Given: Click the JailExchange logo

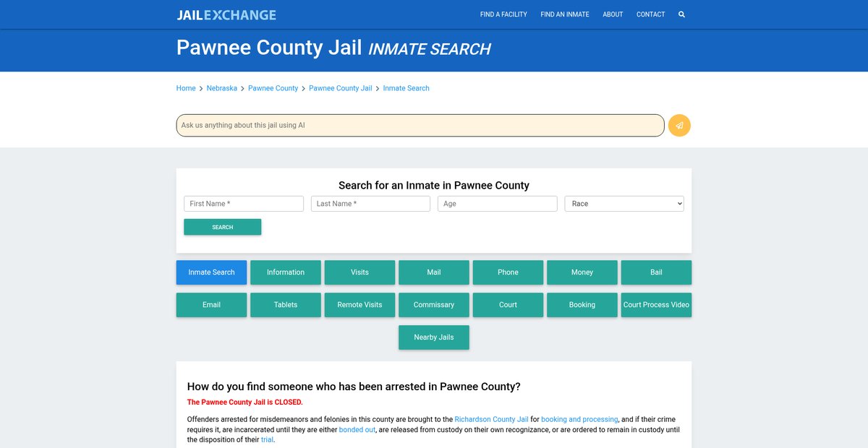Looking at the screenshot, I should (226, 14).
